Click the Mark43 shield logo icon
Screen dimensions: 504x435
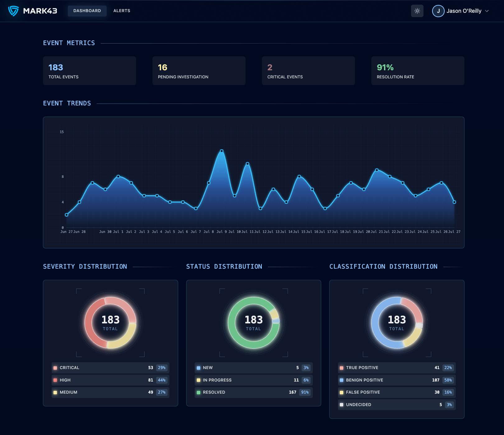13,11
